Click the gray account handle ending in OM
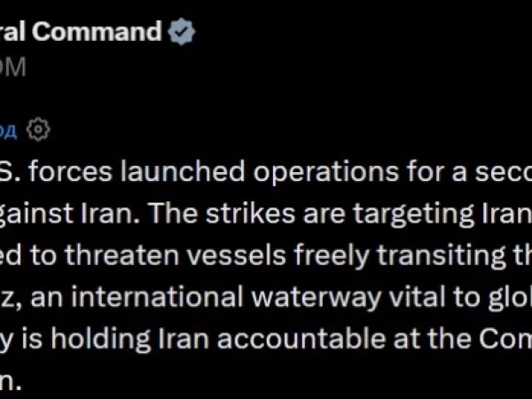The width and height of the screenshot is (532, 399). [x=13, y=66]
